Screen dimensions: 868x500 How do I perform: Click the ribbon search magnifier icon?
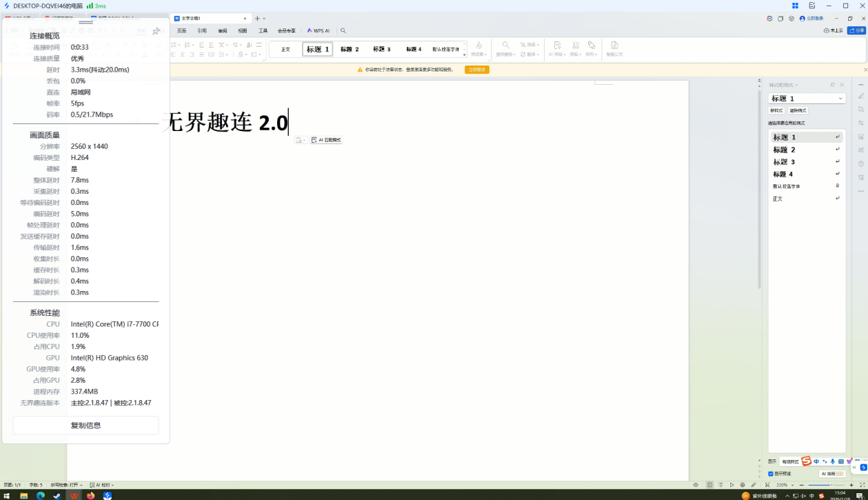(x=343, y=31)
